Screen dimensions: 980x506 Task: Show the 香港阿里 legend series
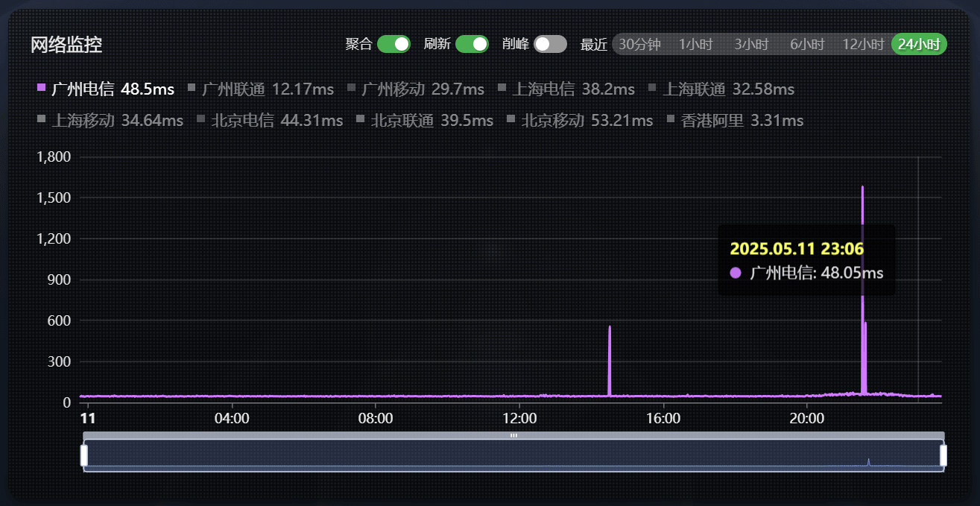click(742, 120)
